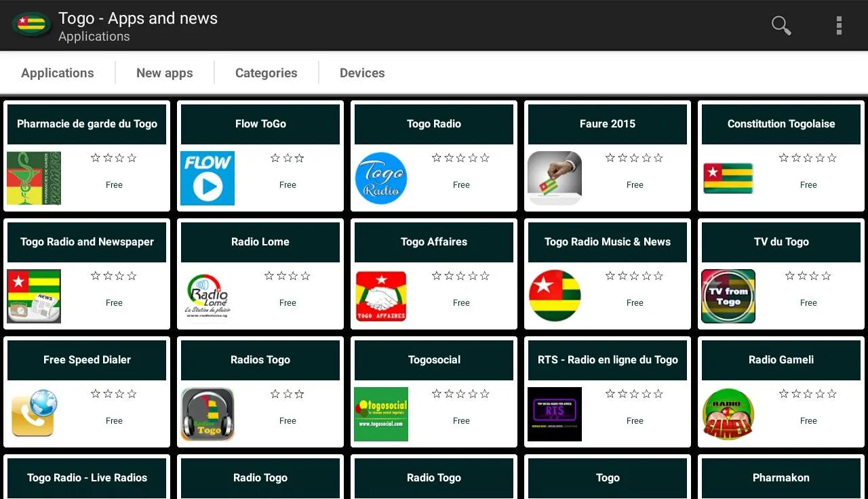Tap the Radio Gameli logo icon

click(728, 414)
